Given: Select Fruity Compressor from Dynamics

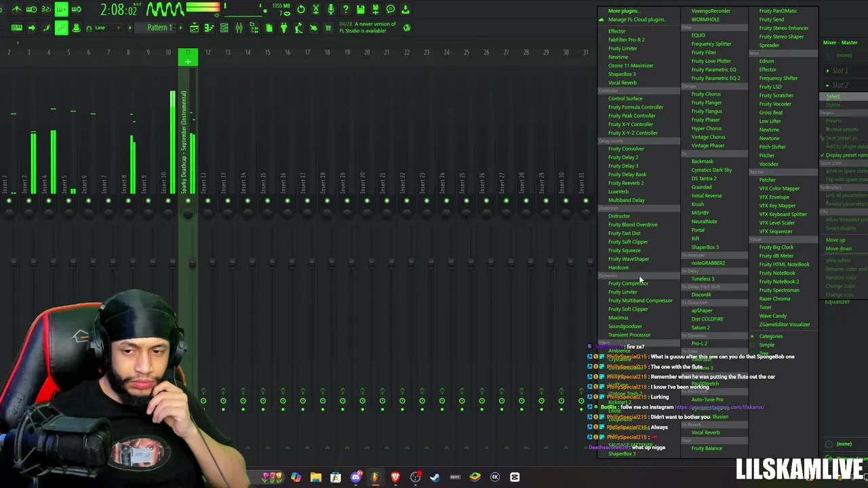Looking at the screenshot, I should pos(628,283).
